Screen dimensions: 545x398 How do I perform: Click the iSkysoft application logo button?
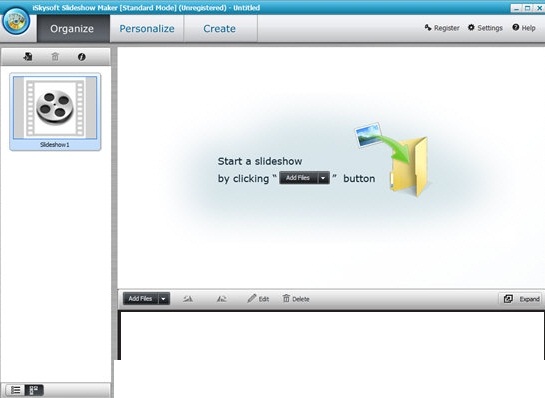[x=16, y=21]
